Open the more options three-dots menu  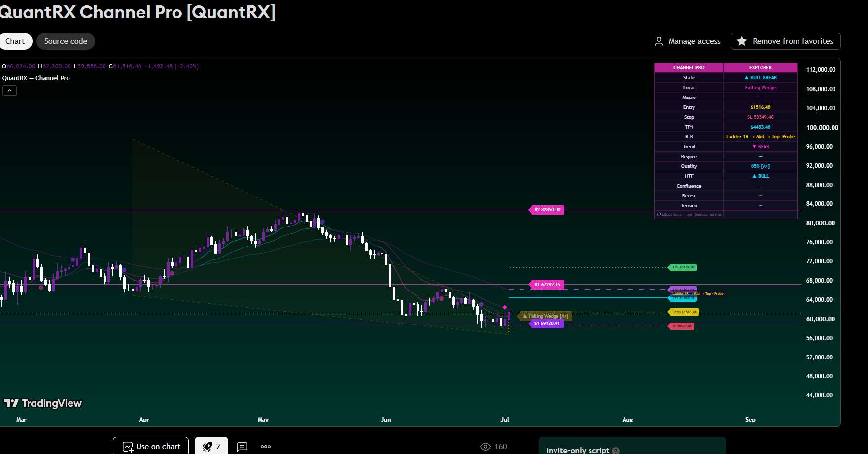click(266, 446)
